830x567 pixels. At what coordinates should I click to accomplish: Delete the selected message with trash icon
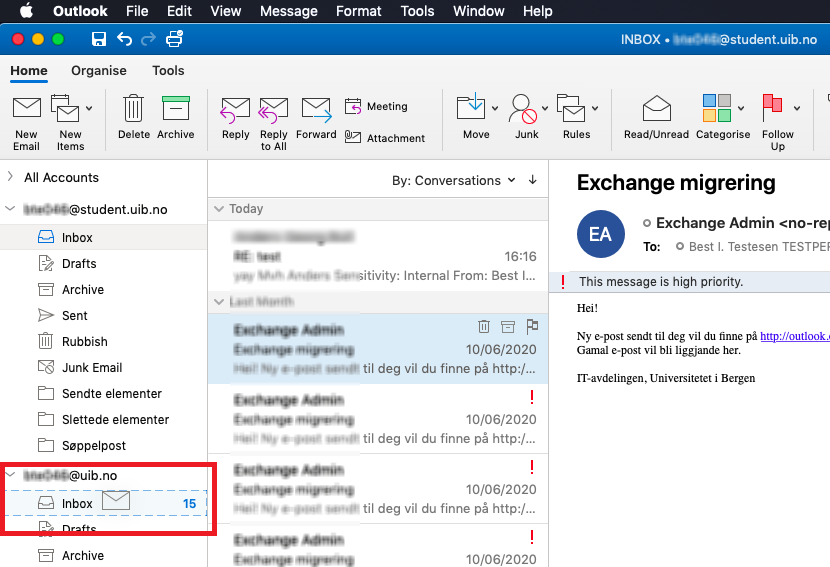[x=133, y=108]
